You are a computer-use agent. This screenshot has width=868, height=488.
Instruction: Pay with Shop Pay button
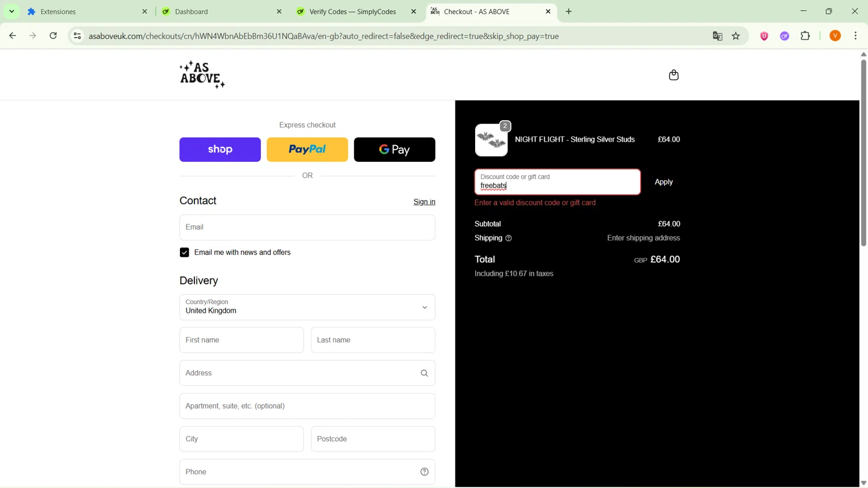(220, 150)
